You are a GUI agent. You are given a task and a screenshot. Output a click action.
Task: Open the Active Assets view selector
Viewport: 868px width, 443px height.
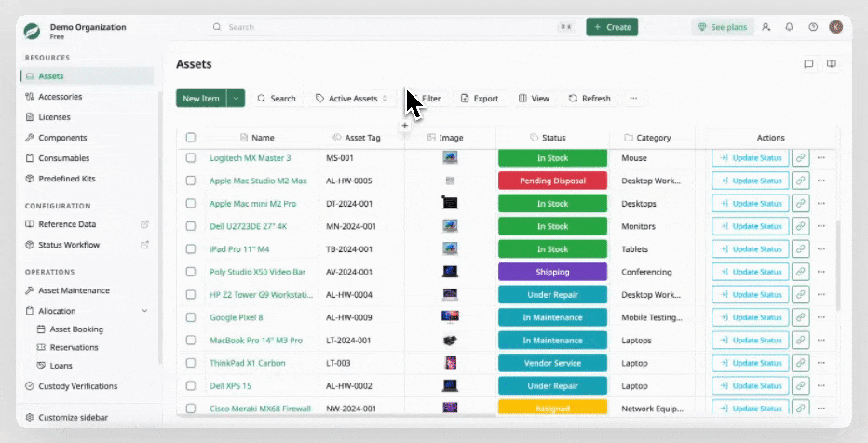351,98
